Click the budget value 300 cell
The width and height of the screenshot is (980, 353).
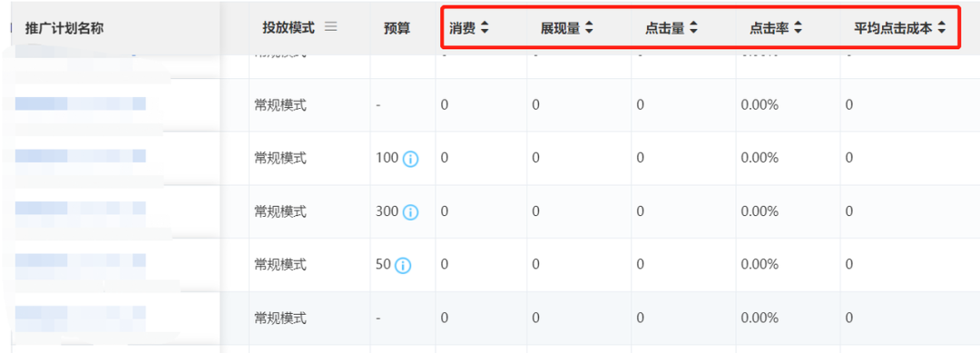click(x=387, y=211)
